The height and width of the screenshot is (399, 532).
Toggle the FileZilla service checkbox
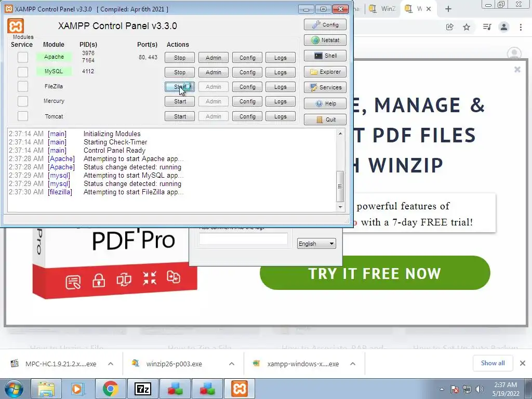23,87
